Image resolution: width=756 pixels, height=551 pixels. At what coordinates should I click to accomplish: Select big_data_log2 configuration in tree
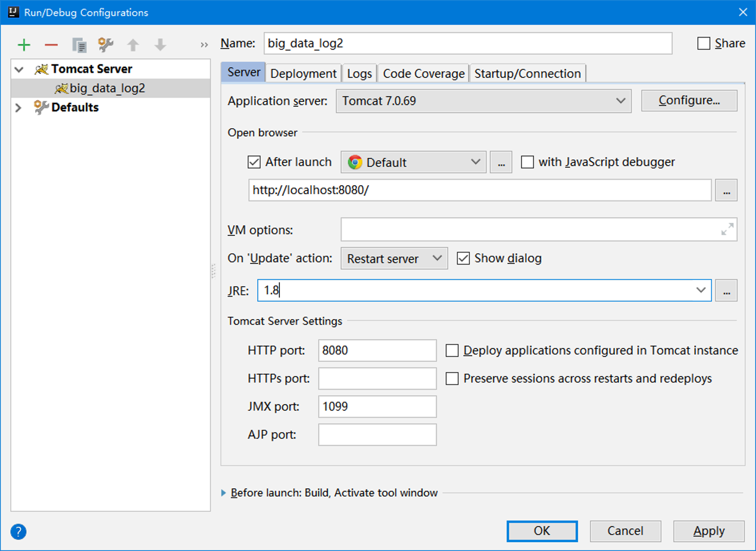pyautogui.click(x=111, y=89)
